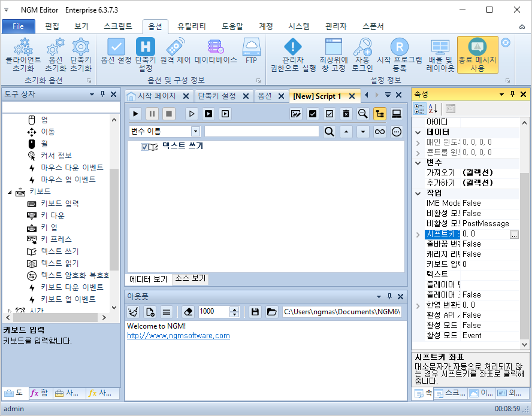Image resolution: width=532 pixels, height=416 pixels.
Task: Collapse the 작업 property group
Action: pos(418,193)
